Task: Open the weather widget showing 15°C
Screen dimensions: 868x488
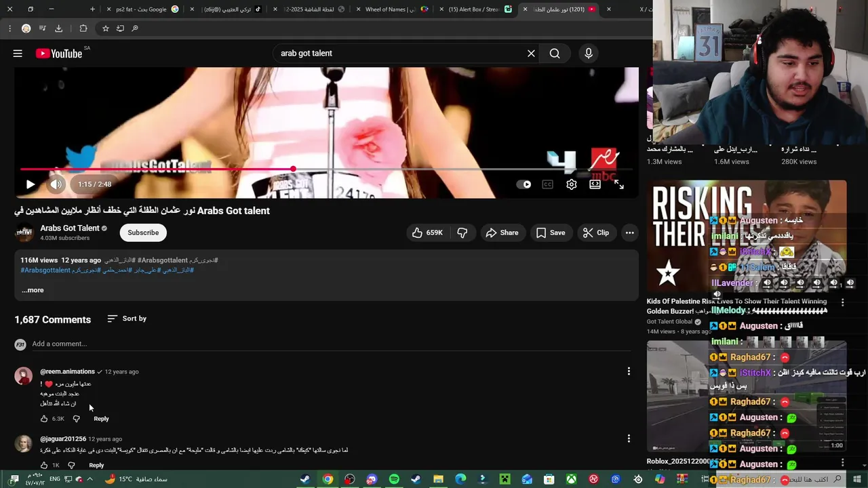Action: point(136,479)
